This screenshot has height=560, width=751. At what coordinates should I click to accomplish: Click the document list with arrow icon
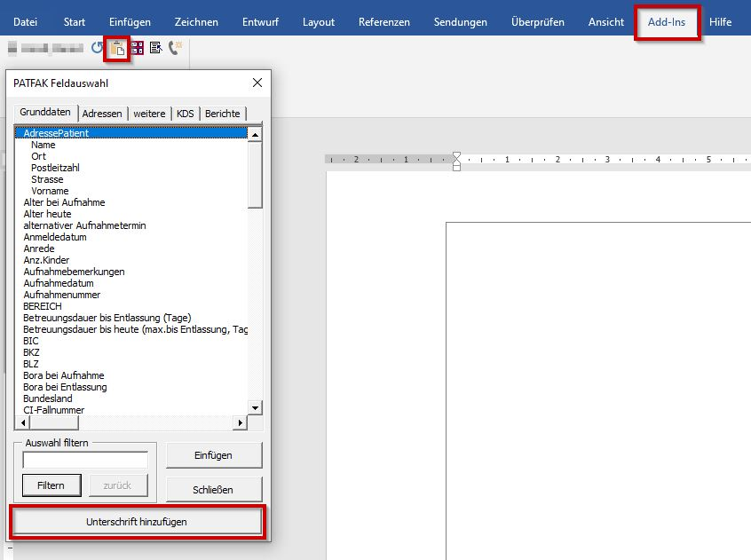[155, 49]
